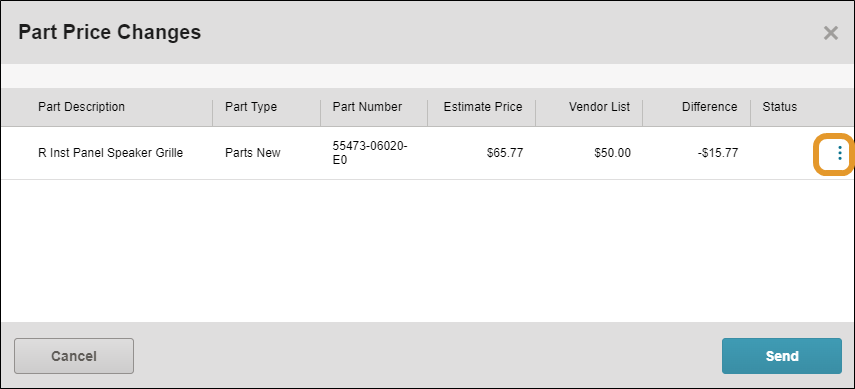
Task: Click the Parts New type cell
Action: click(x=252, y=153)
